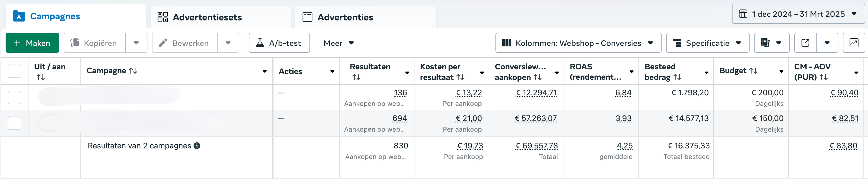Open the ROAS column header dropdown arrow
The width and height of the screenshot is (868, 180).
coord(631,72)
